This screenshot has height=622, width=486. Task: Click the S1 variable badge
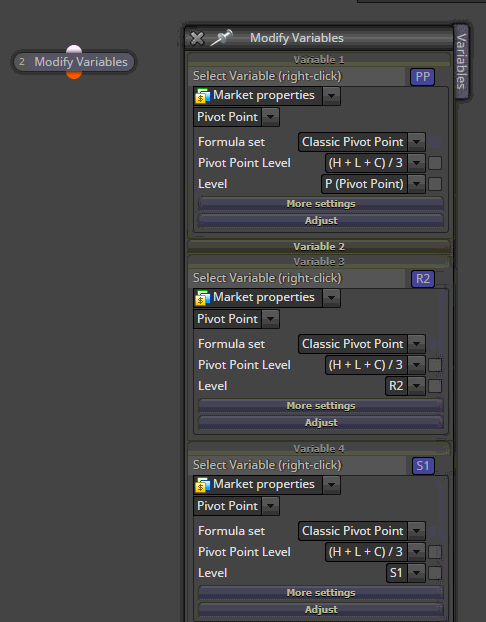pyautogui.click(x=423, y=466)
